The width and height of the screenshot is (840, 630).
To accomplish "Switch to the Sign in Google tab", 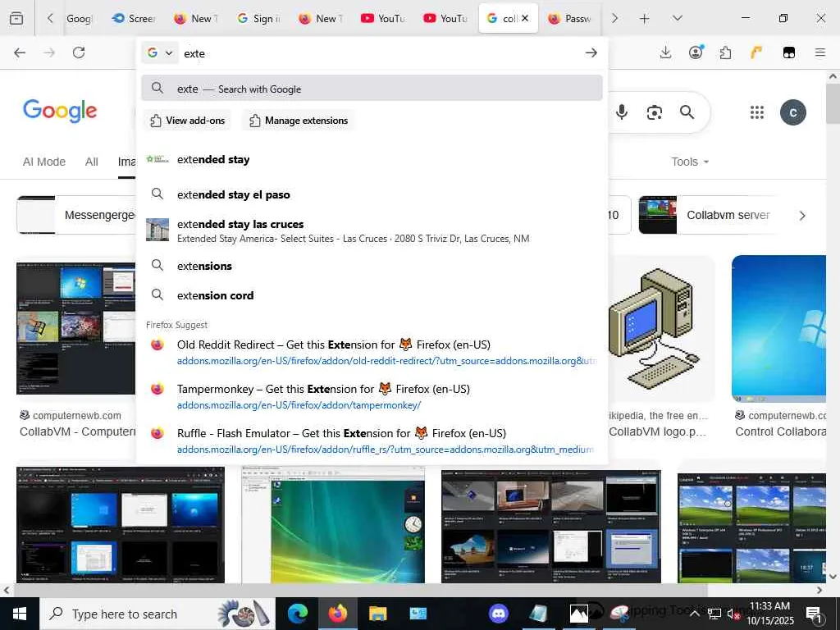I will 258,18.
